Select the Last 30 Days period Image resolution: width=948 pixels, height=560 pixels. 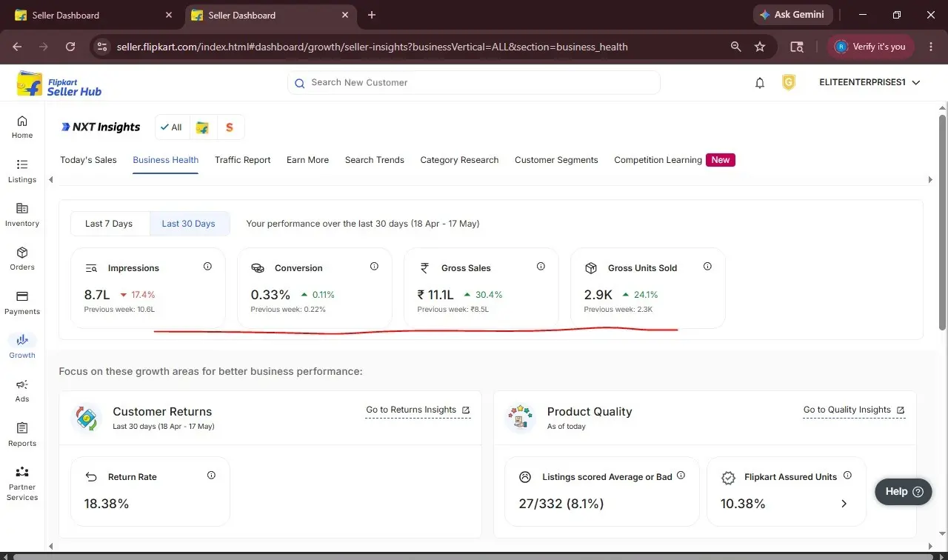click(189, 224)
